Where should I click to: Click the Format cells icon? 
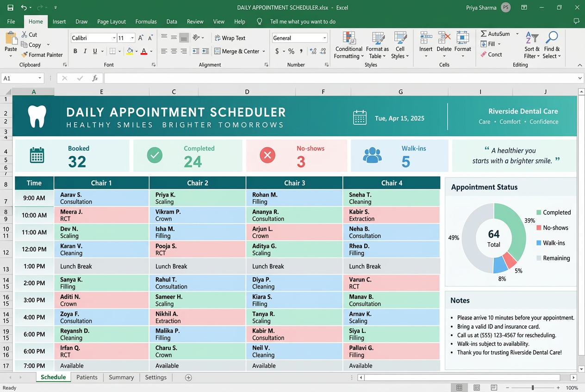462,38
